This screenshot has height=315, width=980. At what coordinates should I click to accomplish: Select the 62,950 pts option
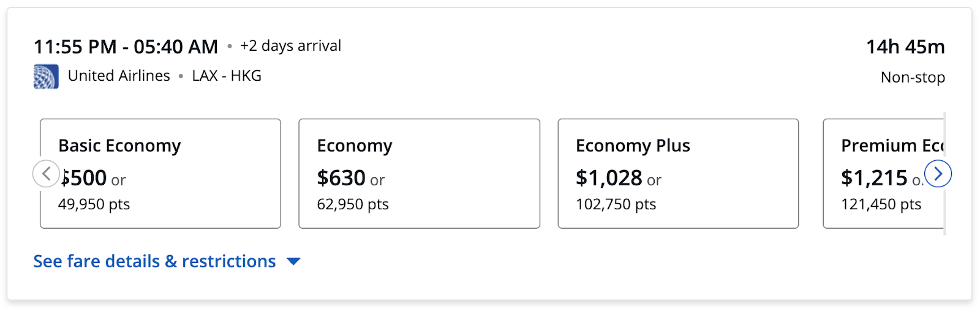[x=353, y=204]
